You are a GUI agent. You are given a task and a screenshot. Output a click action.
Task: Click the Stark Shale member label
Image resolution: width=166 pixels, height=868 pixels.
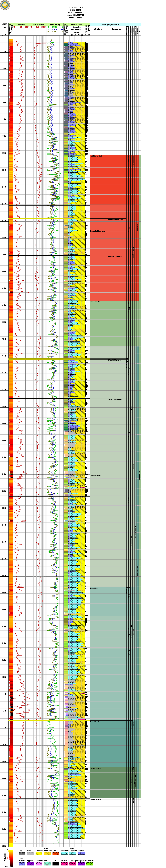[x=94, y=588]
